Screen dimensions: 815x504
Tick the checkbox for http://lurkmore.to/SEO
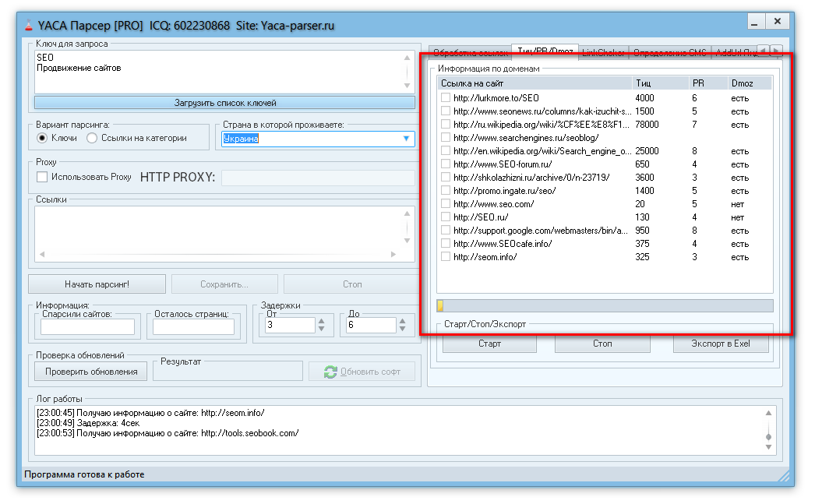click(446, 97)
